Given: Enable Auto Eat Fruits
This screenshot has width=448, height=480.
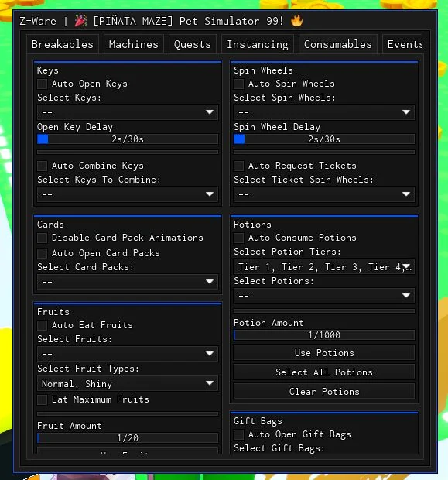Looking at the screenshot, I should coord(43,325).
